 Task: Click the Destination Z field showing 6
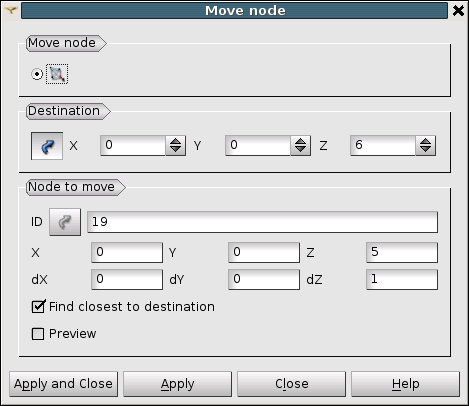(383, 145)
